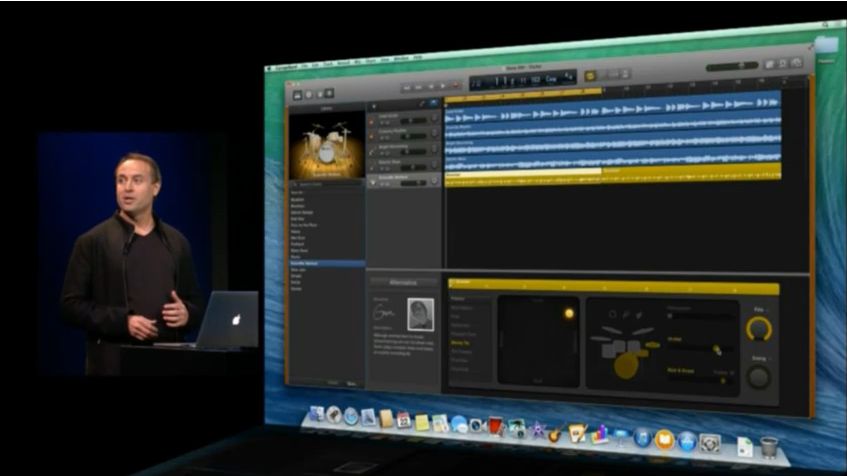The height and width of the screenshot is (476, 847).
Task: Adjust the Kick & Snare variation slider
Action: click(700, 380)
